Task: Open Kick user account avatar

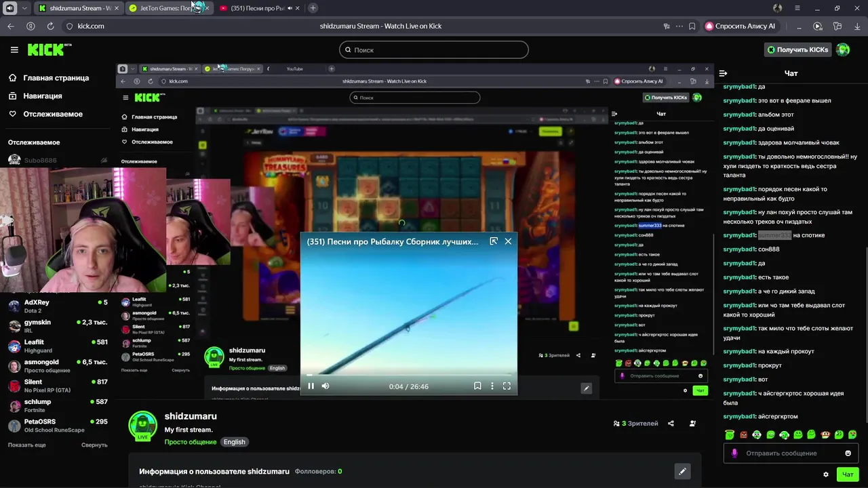Action: [x=843, y=49]
